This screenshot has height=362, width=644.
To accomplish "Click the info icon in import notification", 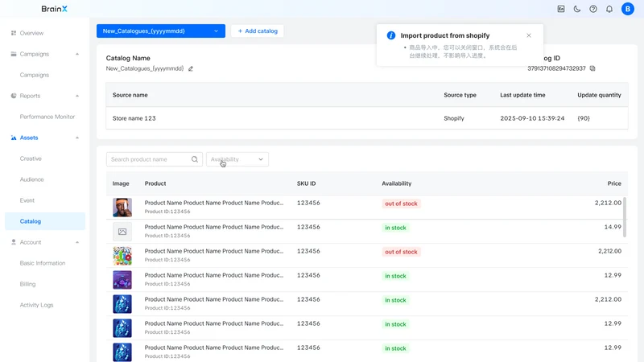I will 391,35.
